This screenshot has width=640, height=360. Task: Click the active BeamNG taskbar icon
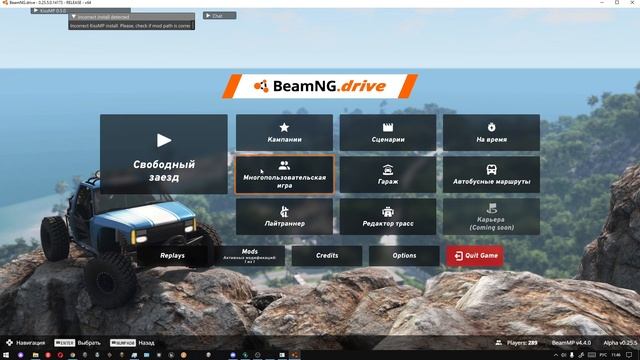(x=294, y=355)
